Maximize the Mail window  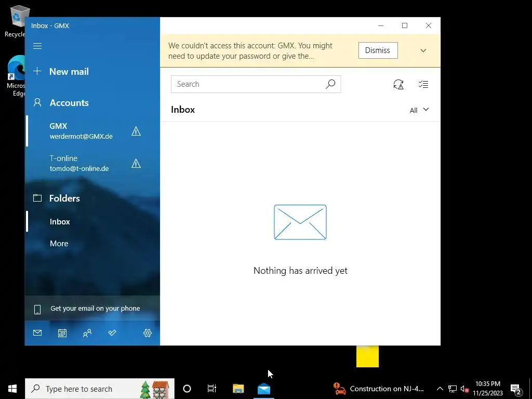tap(404, 26)
